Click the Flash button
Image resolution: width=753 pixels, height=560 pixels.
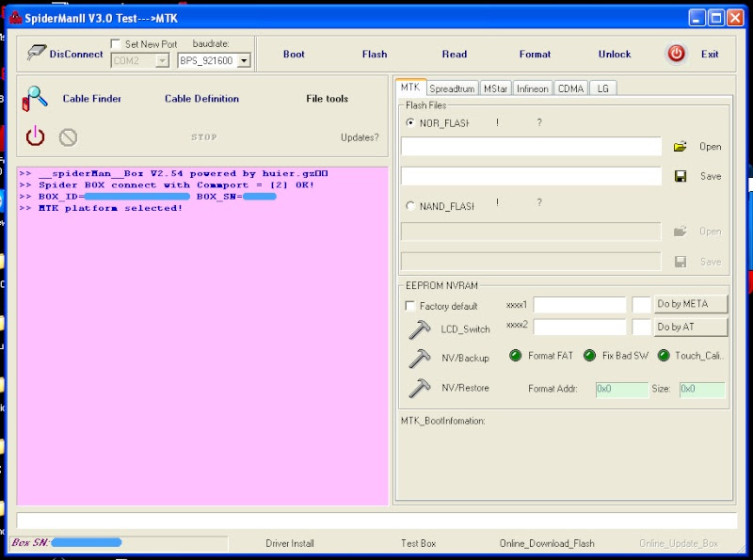pyautogui.click(x=374, y=54)
